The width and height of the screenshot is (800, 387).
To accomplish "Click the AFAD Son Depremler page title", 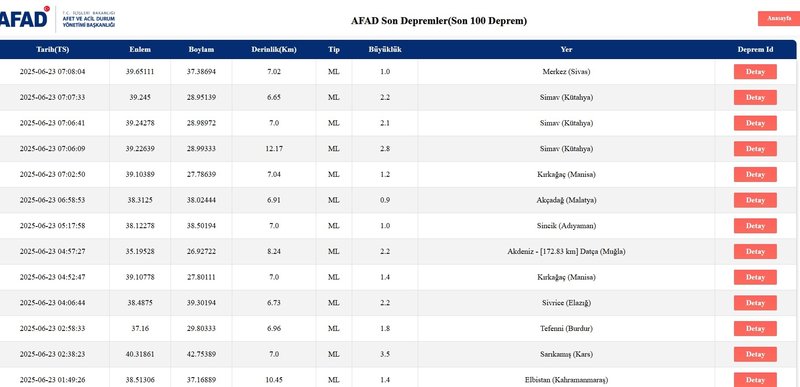I will 439,21.
